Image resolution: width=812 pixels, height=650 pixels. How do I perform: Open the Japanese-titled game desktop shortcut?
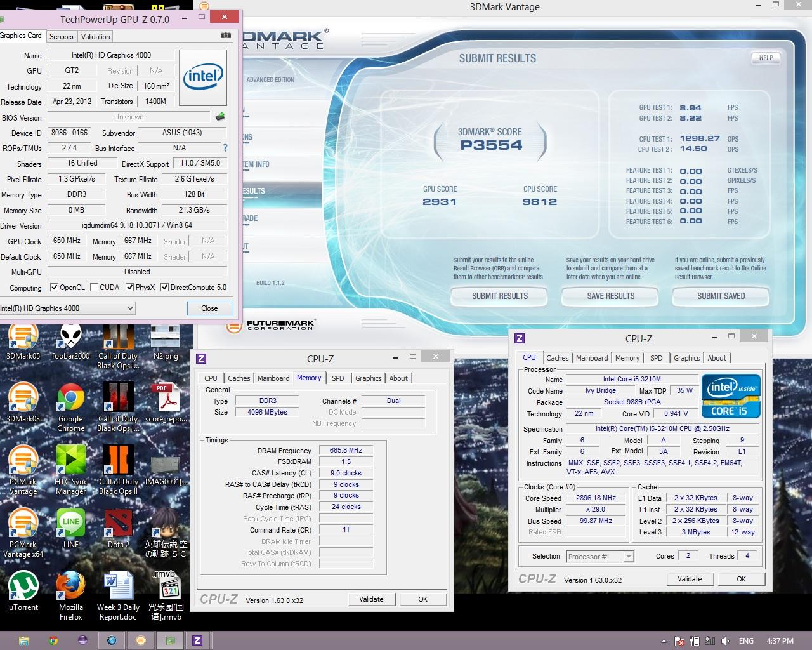pyautogui.click(x=166, y=533)
